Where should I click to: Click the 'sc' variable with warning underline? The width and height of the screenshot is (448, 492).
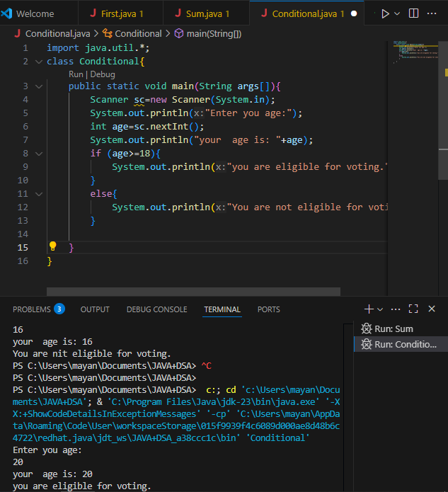tap(139, 100)
